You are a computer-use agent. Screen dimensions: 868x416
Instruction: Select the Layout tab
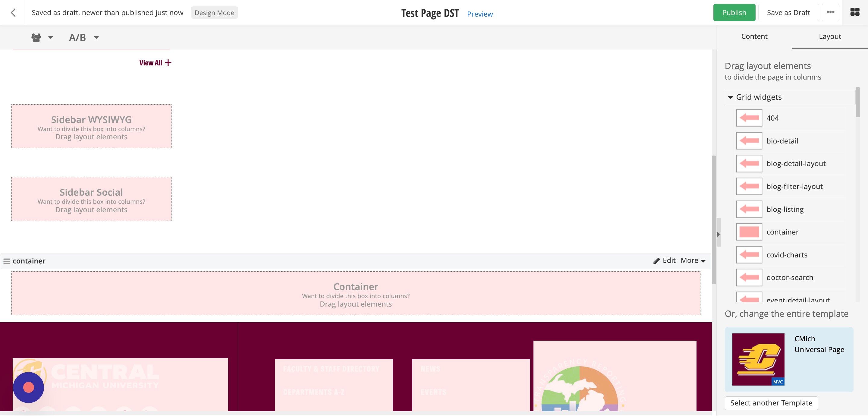(x=830, y=36)
